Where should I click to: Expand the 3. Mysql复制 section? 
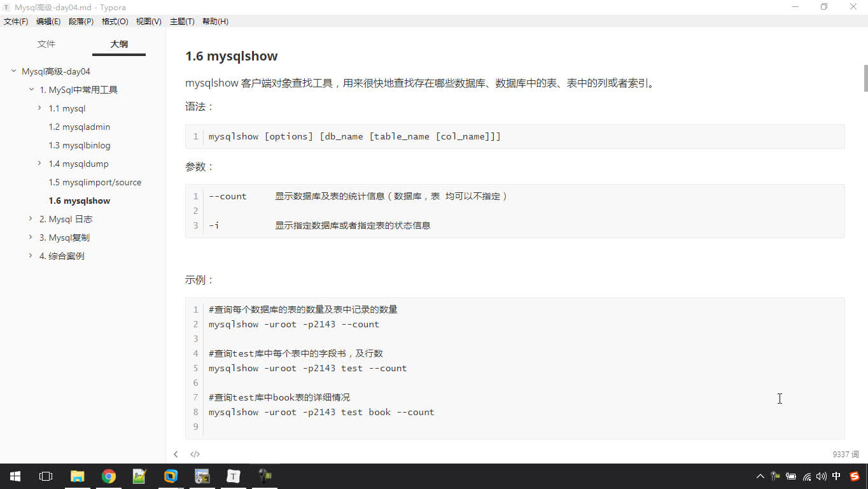31,237
